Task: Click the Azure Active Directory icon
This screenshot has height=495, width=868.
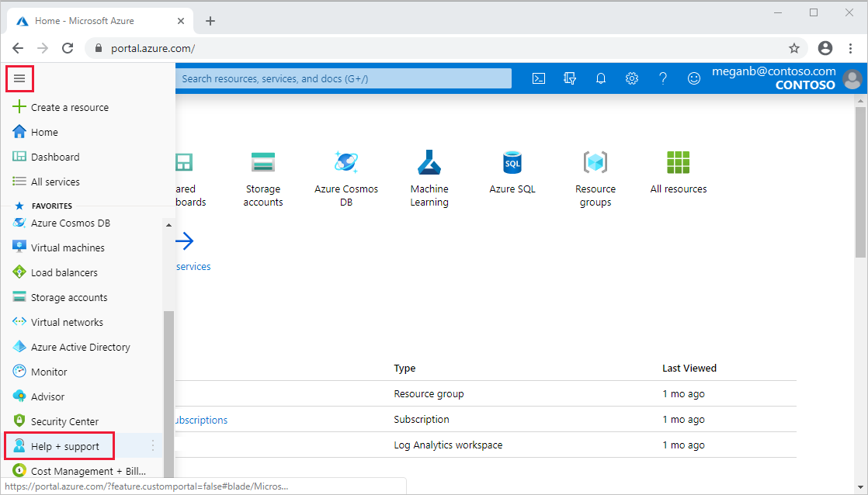Action: coord(19,346)
